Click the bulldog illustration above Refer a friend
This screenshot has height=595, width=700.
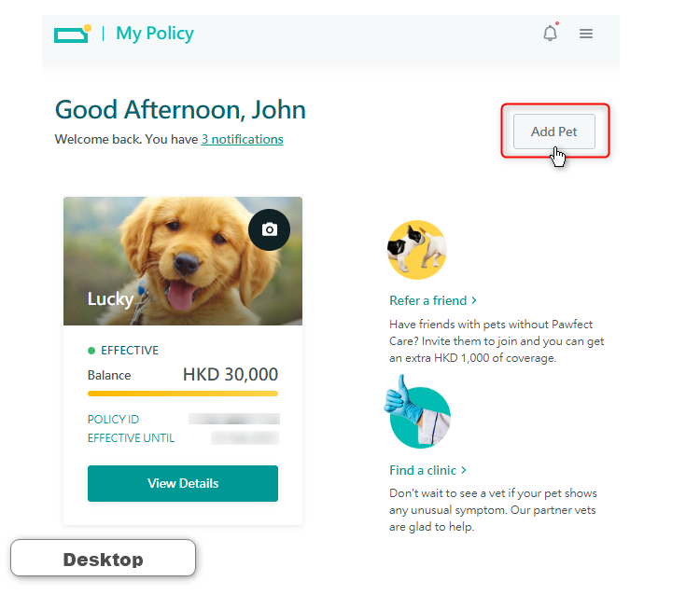point(416,250)
